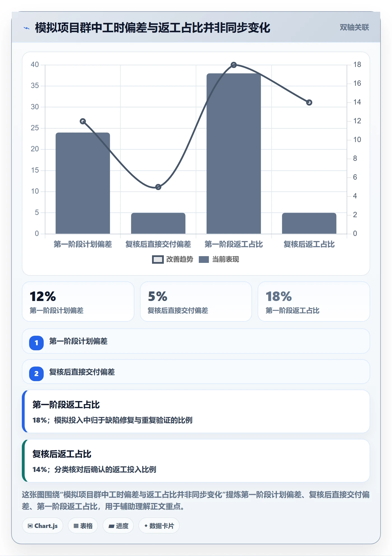Image resolution: width=392 pixels, height=556 pixels.
Task: Click the left axis tick value 40
Action: (x=35, y=65)
